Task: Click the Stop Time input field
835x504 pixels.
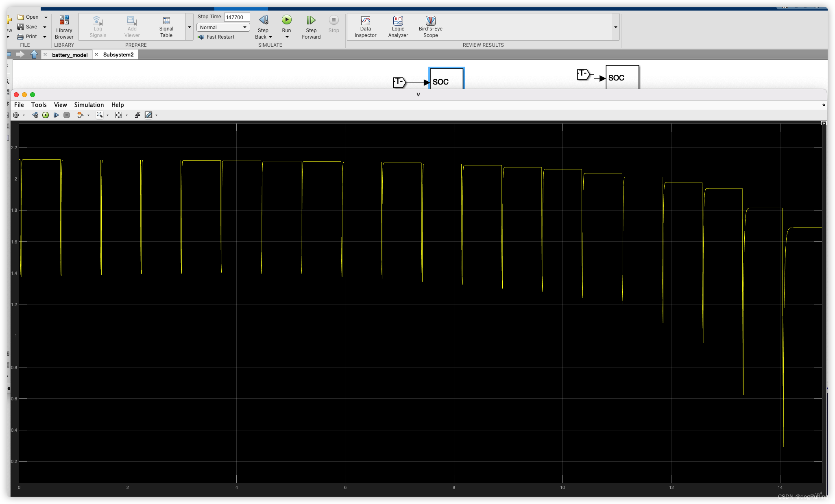Action: [x=237, y=17]
